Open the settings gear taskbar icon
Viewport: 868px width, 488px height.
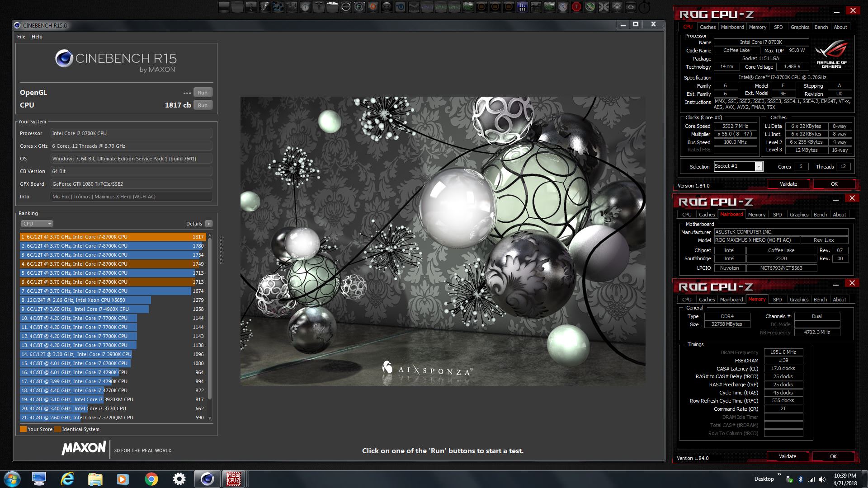179,479
